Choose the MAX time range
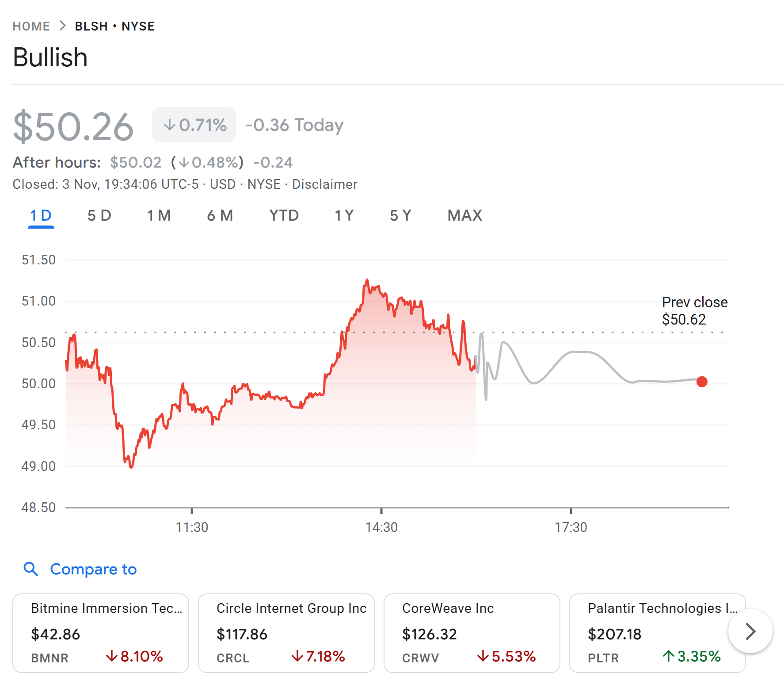 (464, 216)
